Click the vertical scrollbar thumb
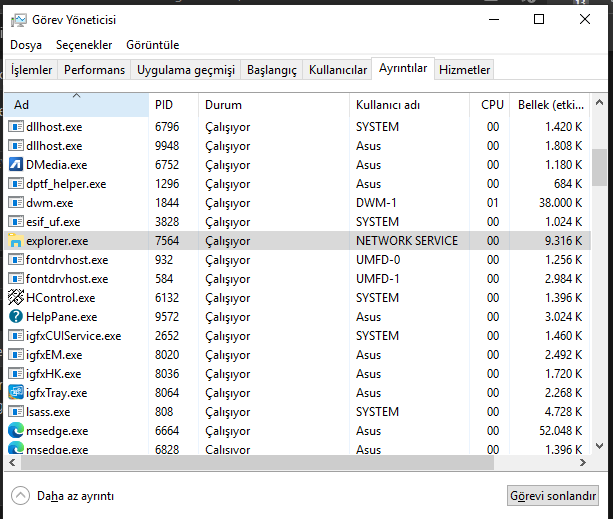Screen dimensions: 613x519 599,167
